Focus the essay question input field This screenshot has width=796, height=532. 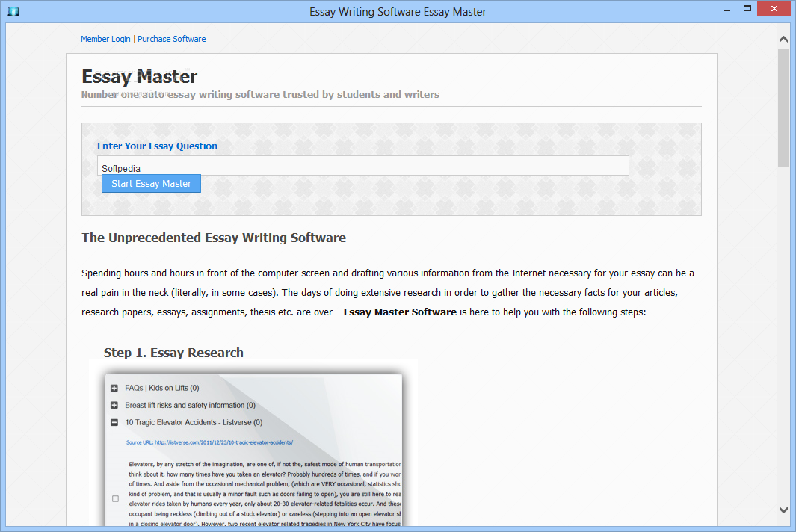pyautogui.click(x=363, y=165)
